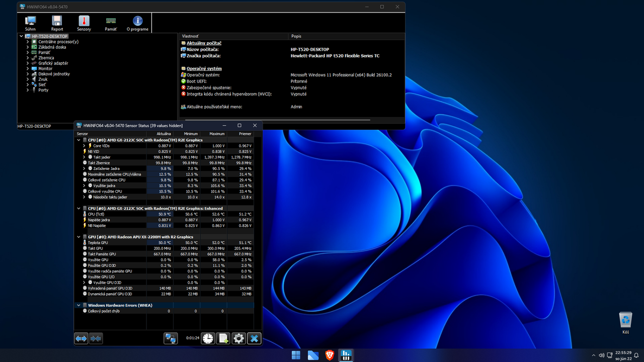
Task: Click the Názov počítača property row
Action: [x=292, y=49]
